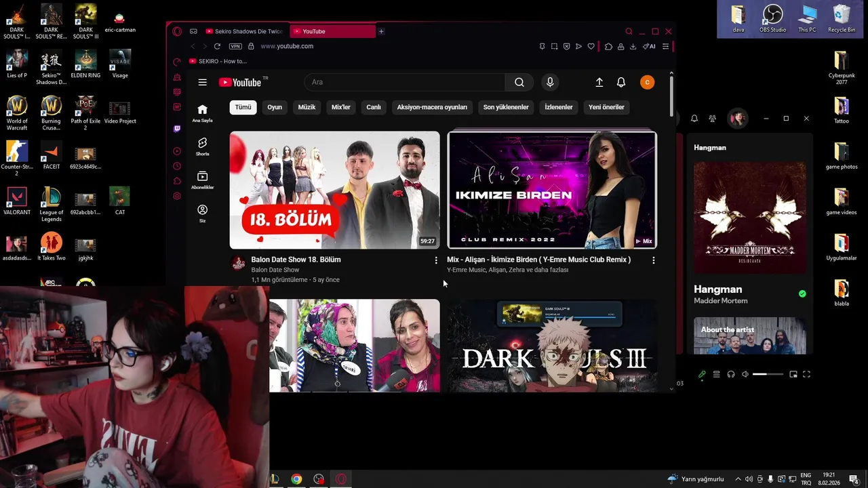Viewport: 868px width, 488px height.
Task: Open Abonelikler in YouTube sidebar
Action: pos(202,180)
